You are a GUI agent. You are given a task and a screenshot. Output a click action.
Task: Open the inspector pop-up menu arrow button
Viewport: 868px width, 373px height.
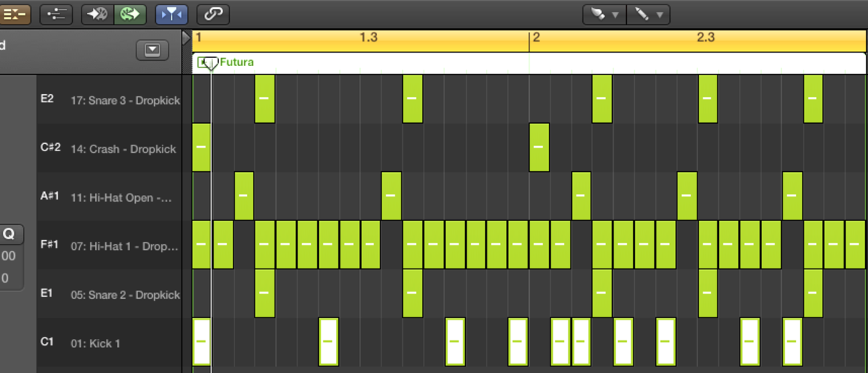(152, 50)
